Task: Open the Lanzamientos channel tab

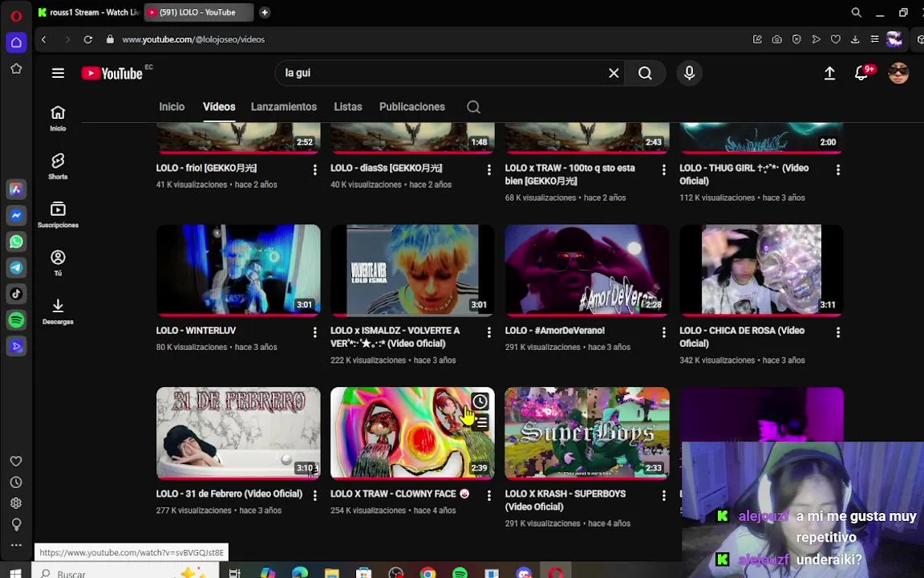Action: coord(284,107)
